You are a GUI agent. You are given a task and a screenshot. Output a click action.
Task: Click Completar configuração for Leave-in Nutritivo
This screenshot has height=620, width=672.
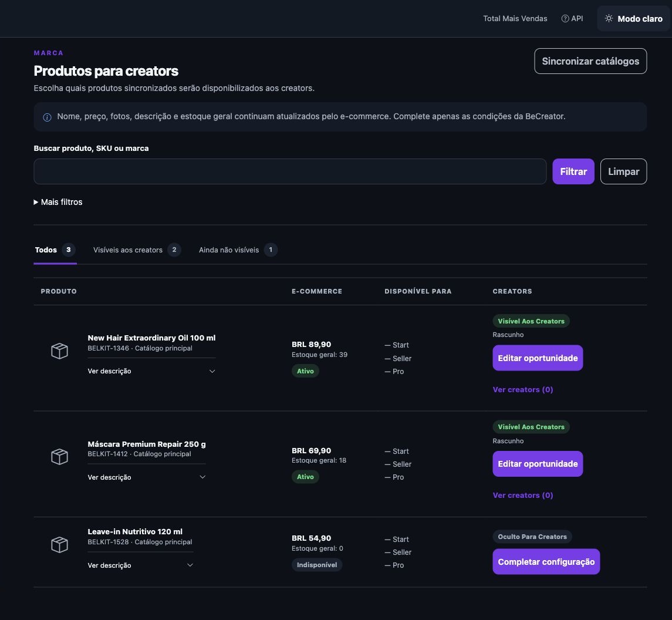tap(546, 562)
